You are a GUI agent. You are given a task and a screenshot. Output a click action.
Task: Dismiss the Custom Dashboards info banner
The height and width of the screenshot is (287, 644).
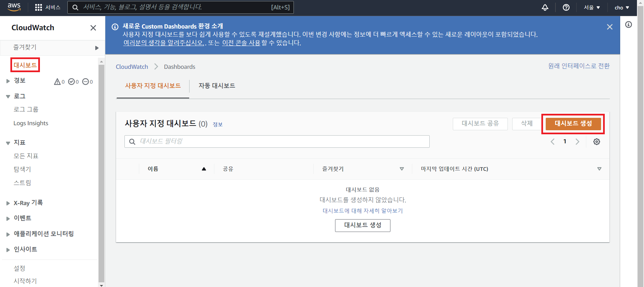click(610, 27)
